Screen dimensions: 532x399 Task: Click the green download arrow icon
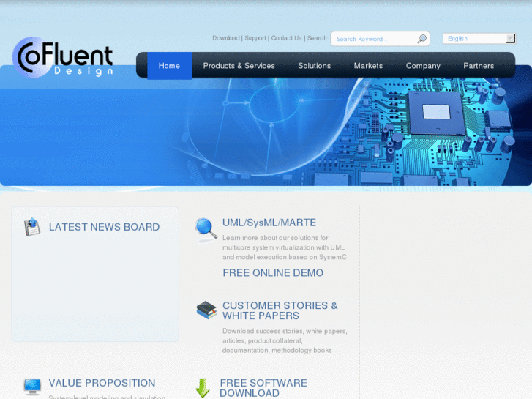click(x=203, y=388)
